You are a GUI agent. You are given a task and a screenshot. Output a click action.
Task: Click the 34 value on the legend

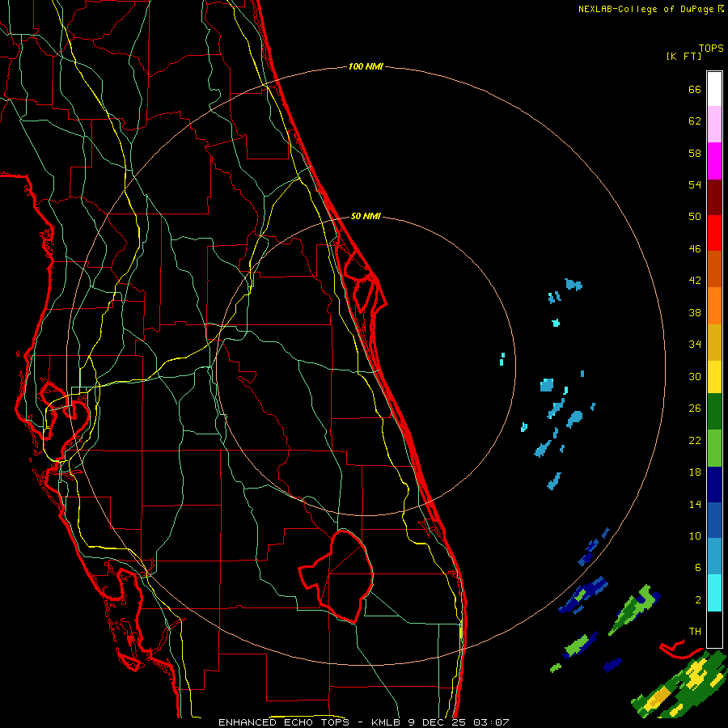coord(695,345)
